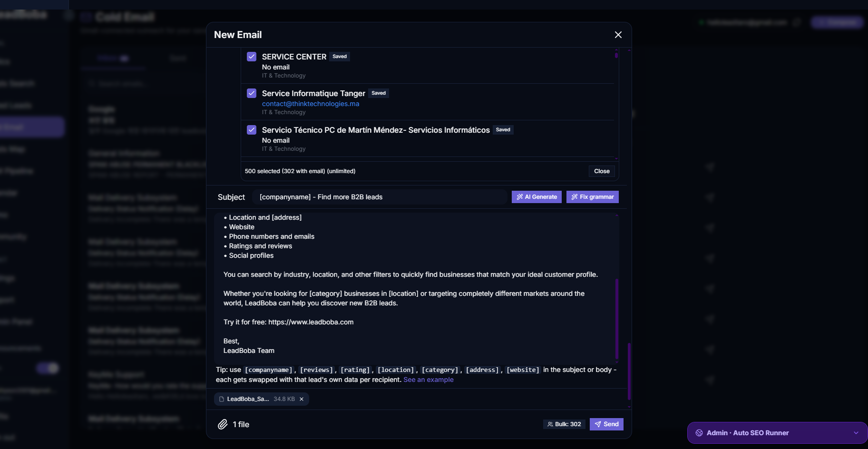The width and height of the screenshot is (868, 449).
Task: Click the [reviews] placeholder tag in tip
Action: pos(316,370)
